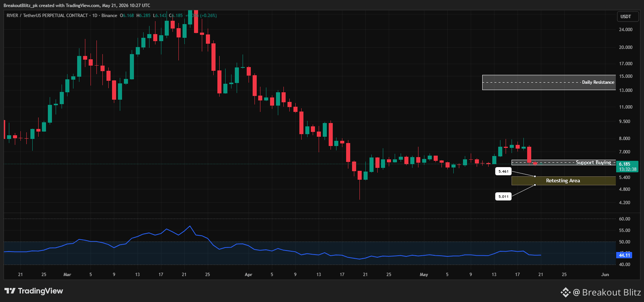Click the TradingView logo
This screenshot has height=302, width=644.
point(34,291)
